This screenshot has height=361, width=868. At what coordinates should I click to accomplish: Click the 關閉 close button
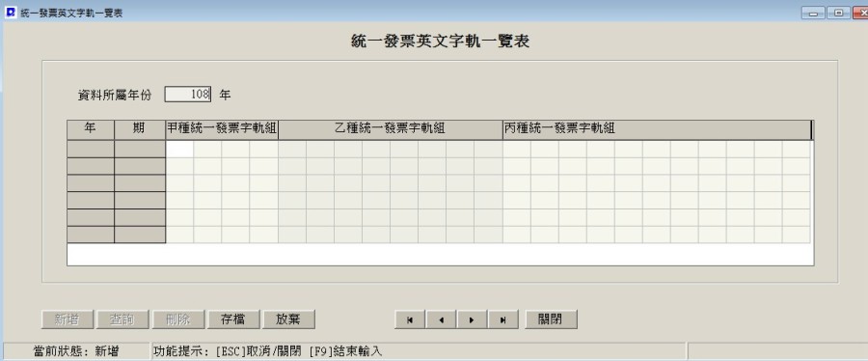551,319
